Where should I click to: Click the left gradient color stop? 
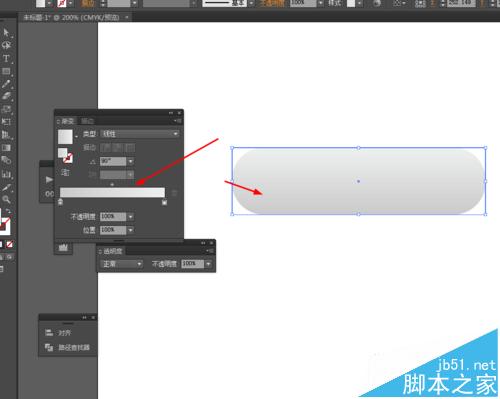coord(60,202)
